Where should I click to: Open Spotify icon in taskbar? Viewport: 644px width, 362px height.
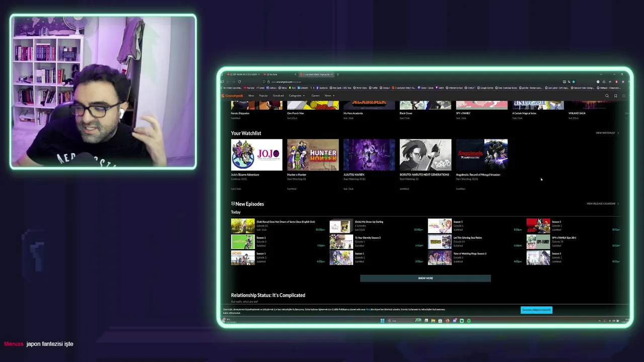click(x=469, y=321)
